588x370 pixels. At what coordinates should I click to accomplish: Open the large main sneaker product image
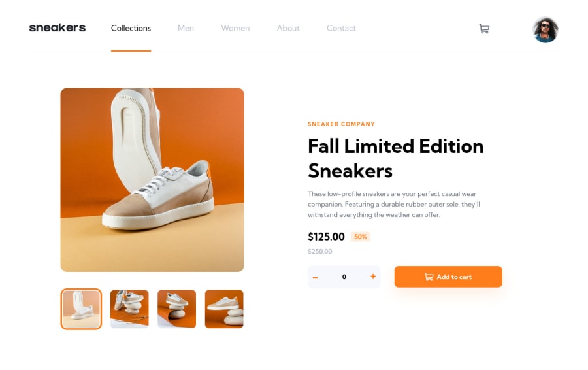152,180
